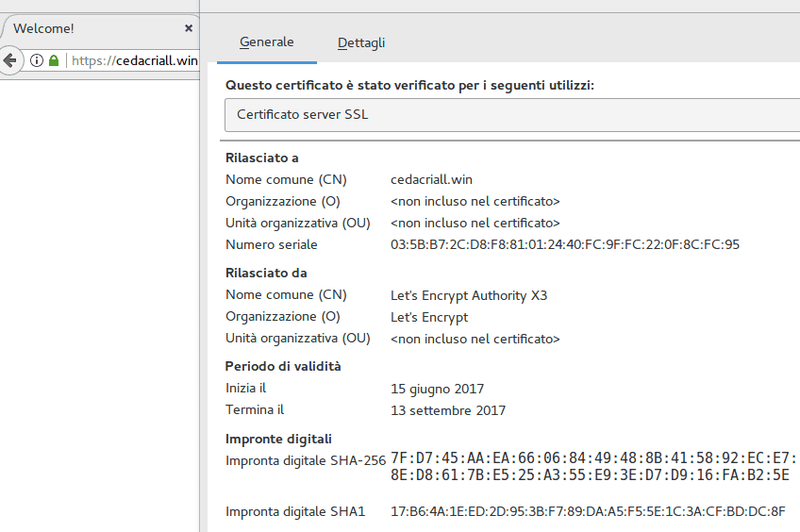Click the browser back arrow button
This screenshot has width=800, height=532.
pos(9,60)
